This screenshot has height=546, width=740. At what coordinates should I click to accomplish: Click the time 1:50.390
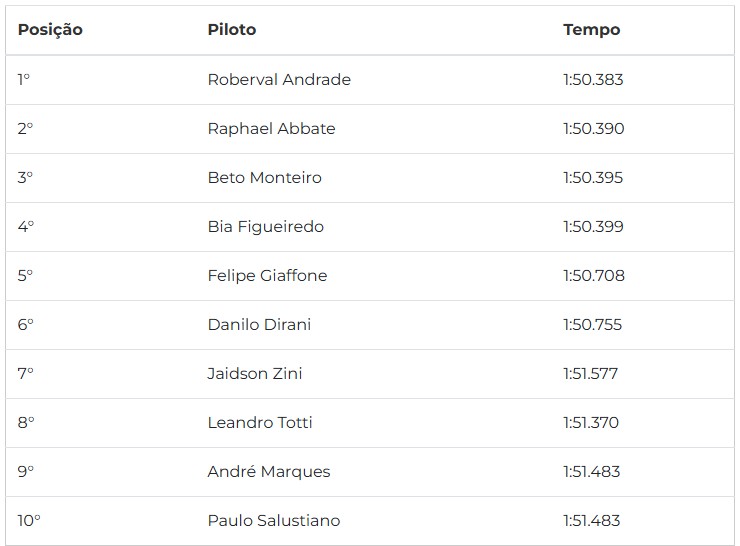tap(594, 128)
